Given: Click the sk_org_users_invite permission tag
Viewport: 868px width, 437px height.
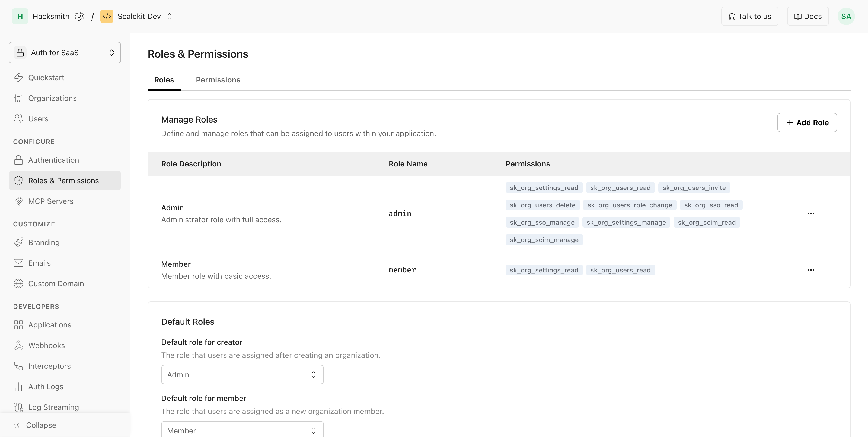Looking at the screenshot, I should coord(694,188).
